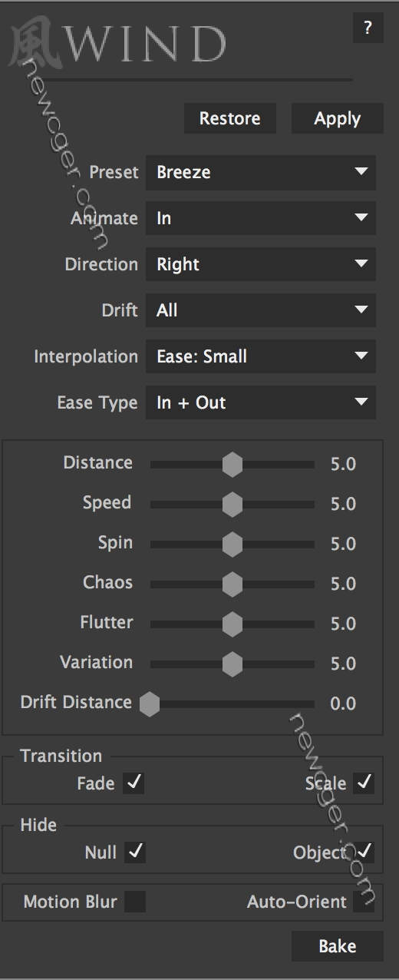
Task: Expand the Drift dropdown set to All
Action: 261,310
